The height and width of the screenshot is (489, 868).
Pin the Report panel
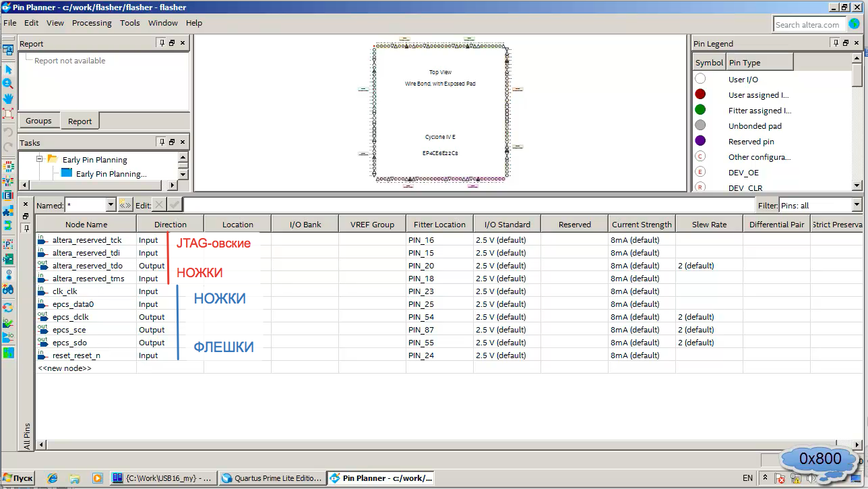tap(162, 42)
